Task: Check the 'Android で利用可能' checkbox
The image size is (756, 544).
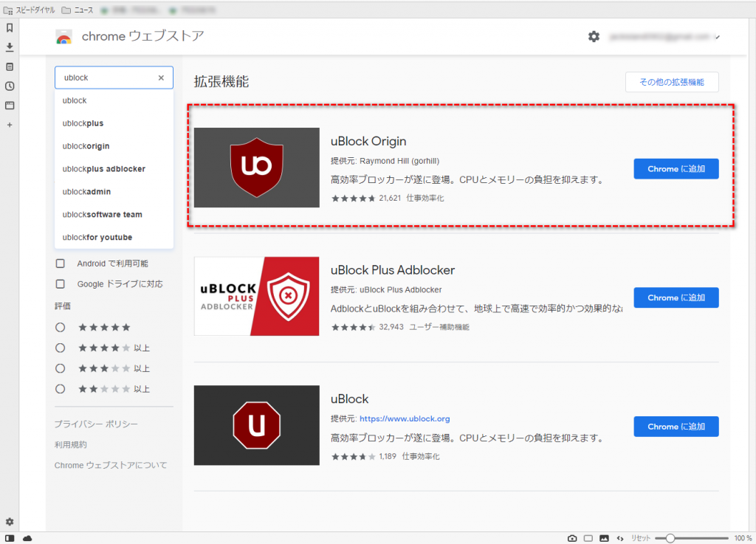Action: click(61, 264)
